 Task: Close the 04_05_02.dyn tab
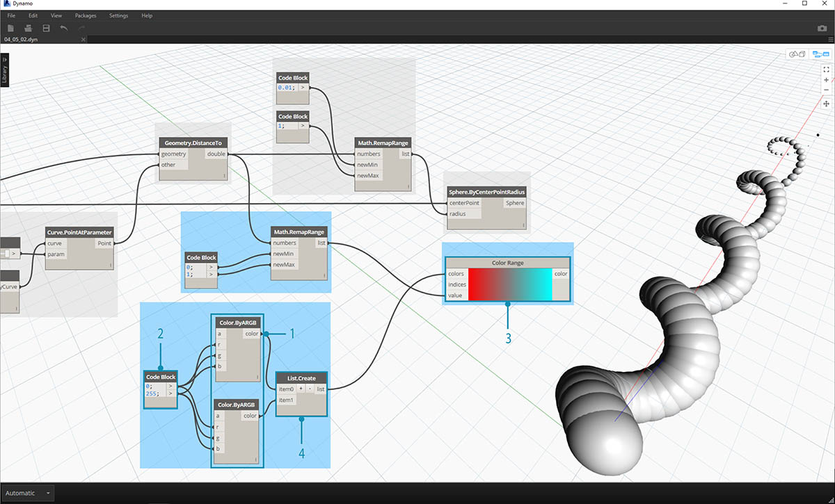coord(83,40)
